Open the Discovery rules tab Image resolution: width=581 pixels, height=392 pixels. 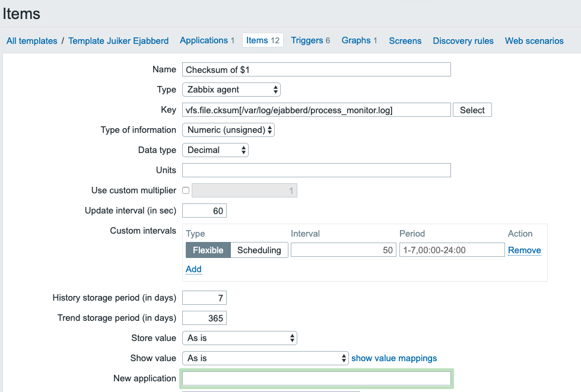pos(463,41)
